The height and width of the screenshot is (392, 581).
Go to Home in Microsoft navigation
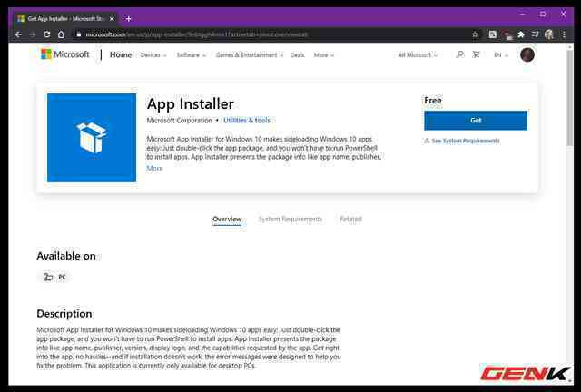(121, 54)
